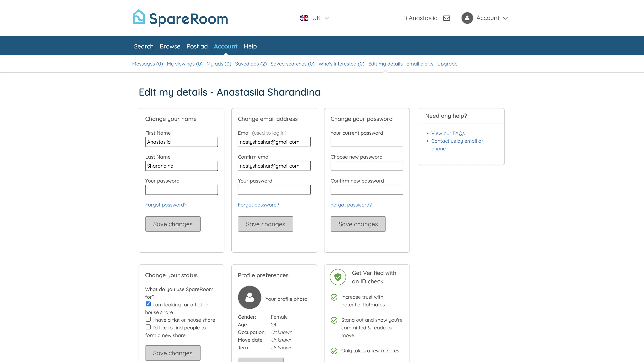Uncheck 'I am looking for a flat' checkbox

(148, 304)
